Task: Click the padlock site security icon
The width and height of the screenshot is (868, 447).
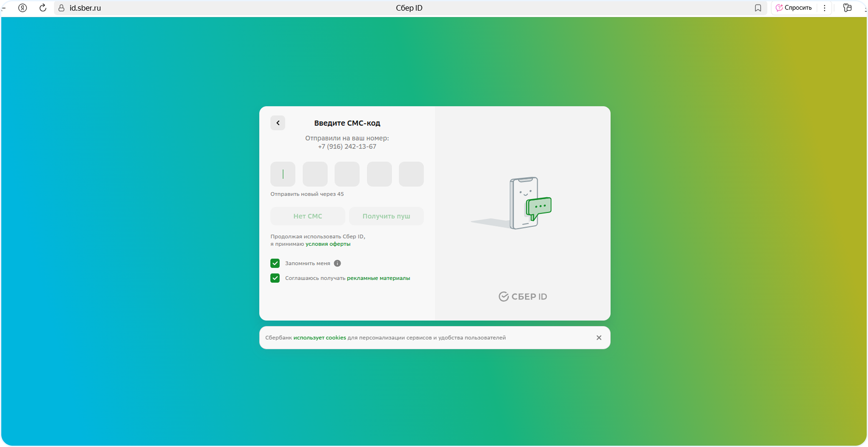Action: (61, 8)
